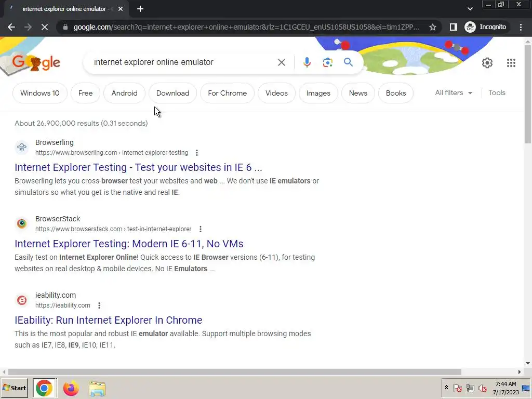Click the browserstack.com URL breadcrumb
532x399 pixels.
(113, 229)
